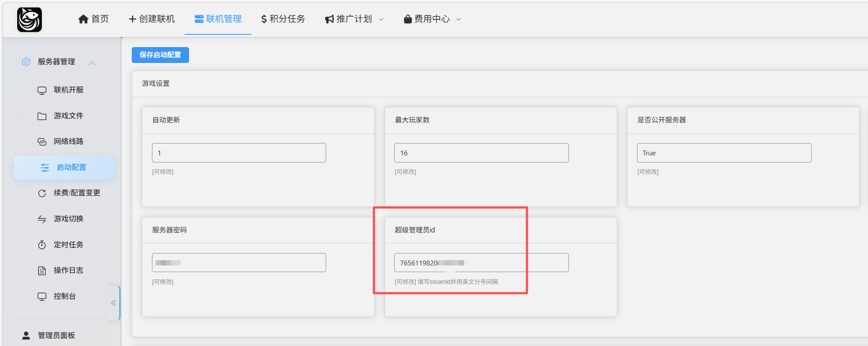Collapse the sidebar with the double-arrow handle

coord(114,303)
